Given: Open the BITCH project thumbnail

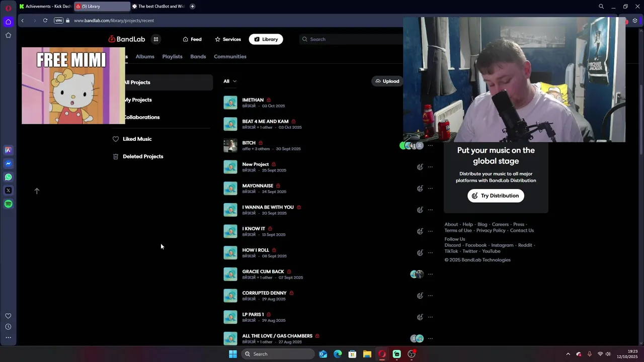Looking at the screenshot, I should click(230, 145).
